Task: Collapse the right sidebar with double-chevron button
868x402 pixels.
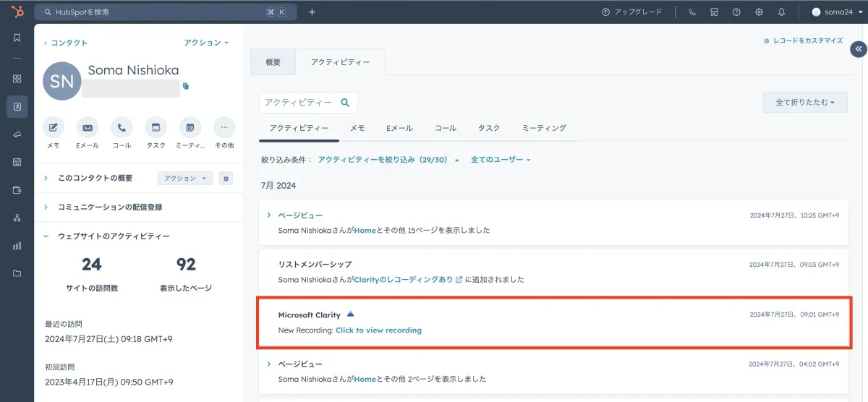Action: [858, 49]
